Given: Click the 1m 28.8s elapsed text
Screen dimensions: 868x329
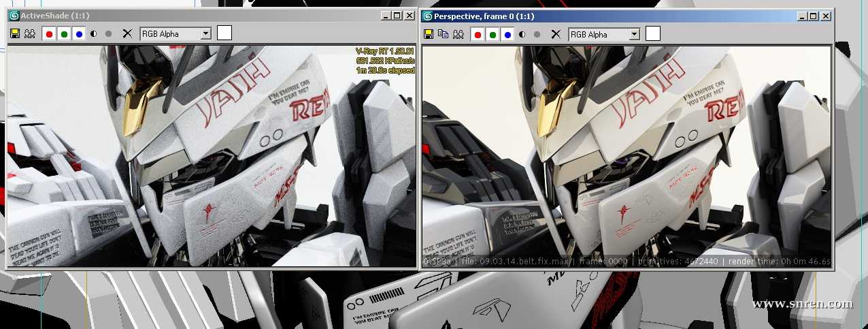Looking at the screenshot, I should pos(385,69).
